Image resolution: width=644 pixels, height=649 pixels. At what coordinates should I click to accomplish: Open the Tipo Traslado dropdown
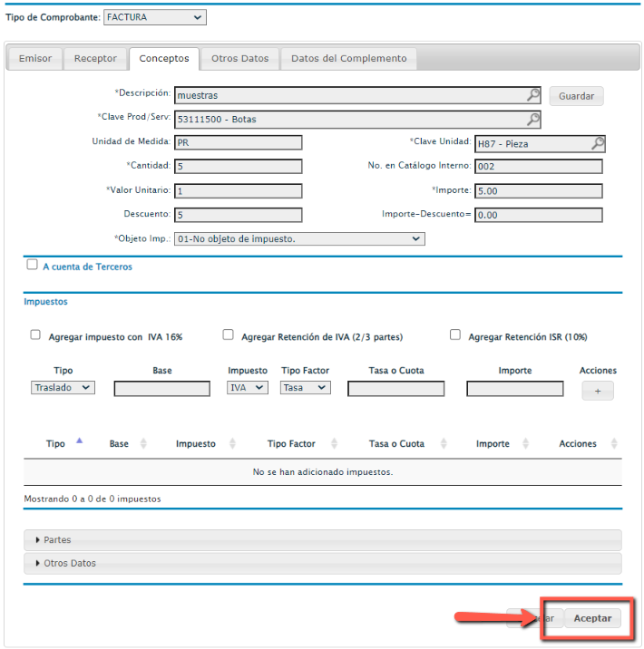pyautogui.click(x=63, y=387)
